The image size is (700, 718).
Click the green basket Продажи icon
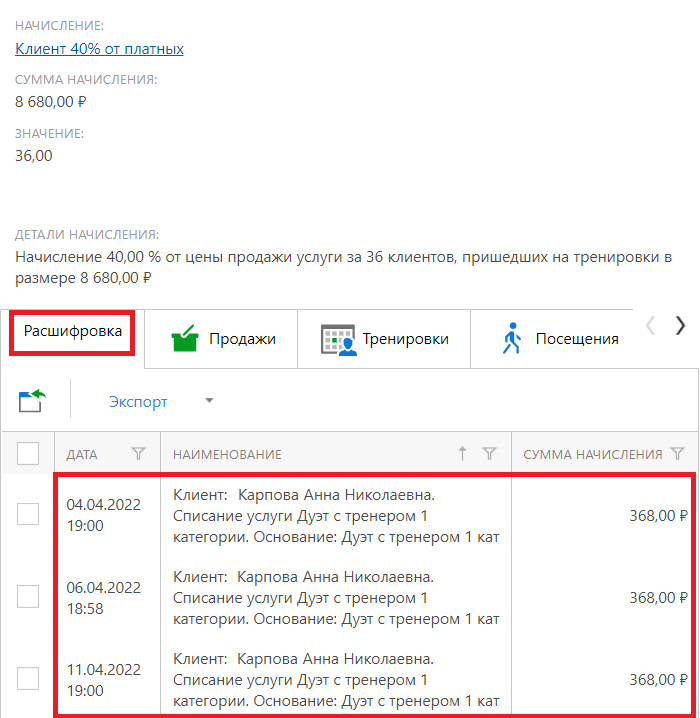(185, 339)
